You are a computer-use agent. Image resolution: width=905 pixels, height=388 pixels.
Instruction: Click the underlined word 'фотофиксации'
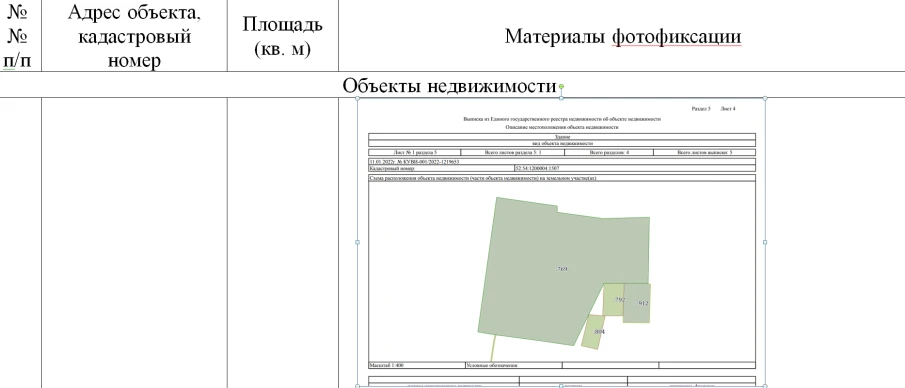pos(676,36)
